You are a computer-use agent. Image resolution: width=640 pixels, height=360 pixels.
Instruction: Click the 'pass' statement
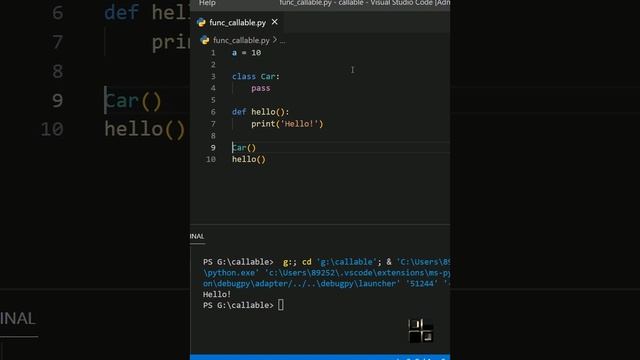[x=260, y=88]
